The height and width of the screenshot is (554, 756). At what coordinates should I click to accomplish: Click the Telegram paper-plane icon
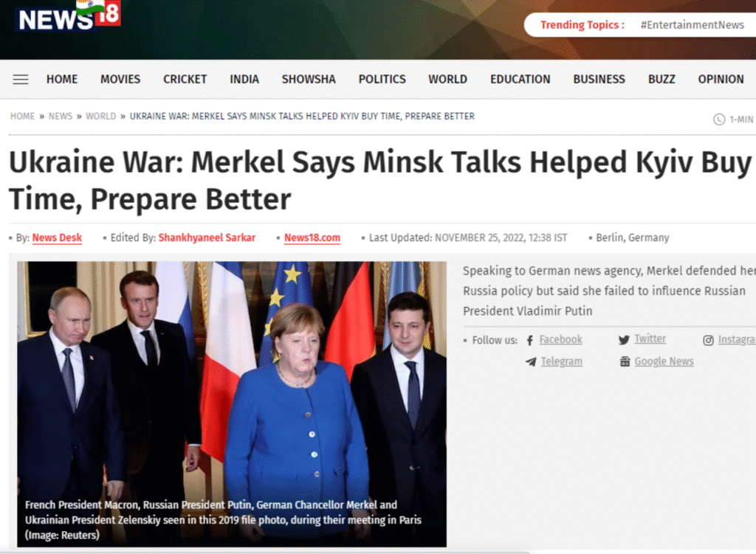(531, 361)
